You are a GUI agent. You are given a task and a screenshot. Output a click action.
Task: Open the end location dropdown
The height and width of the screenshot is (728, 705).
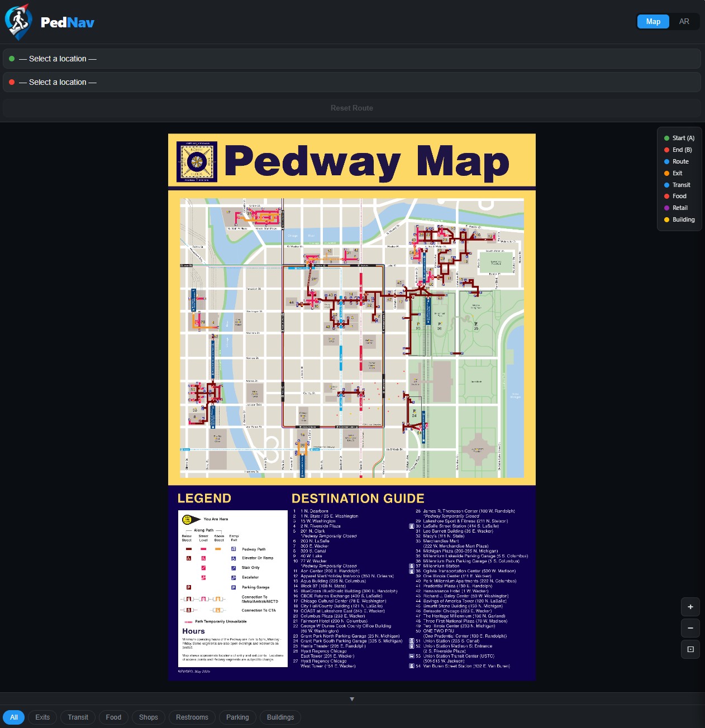tap(352, 82)
